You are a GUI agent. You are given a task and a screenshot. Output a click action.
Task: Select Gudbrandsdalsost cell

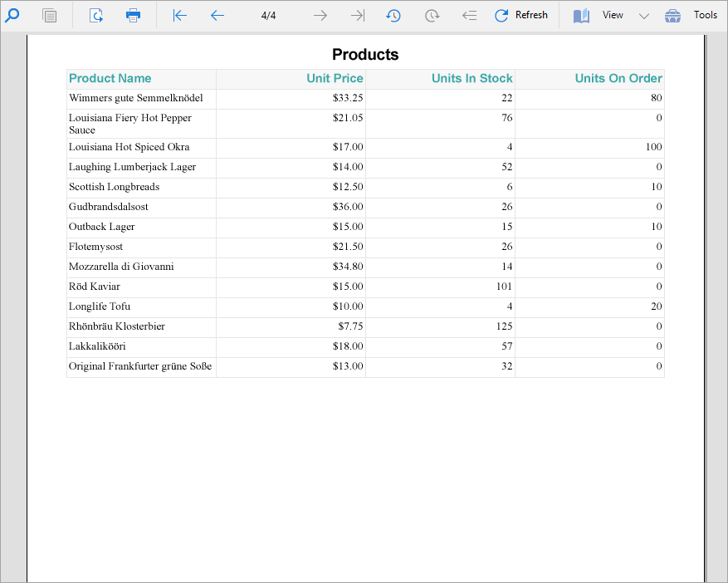pyautogui.click(x=142, y=208)
